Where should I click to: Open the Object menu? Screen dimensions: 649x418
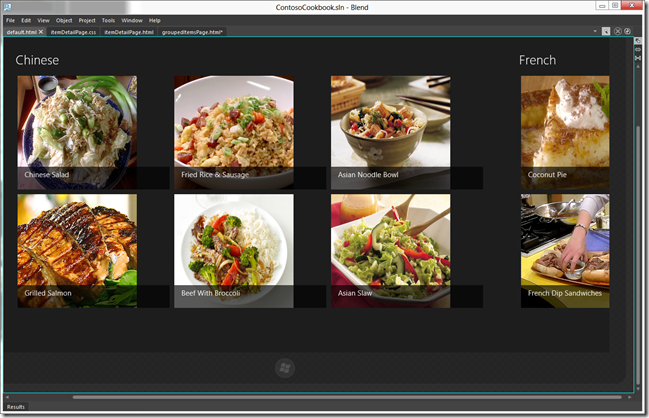[x=64, y=20]
